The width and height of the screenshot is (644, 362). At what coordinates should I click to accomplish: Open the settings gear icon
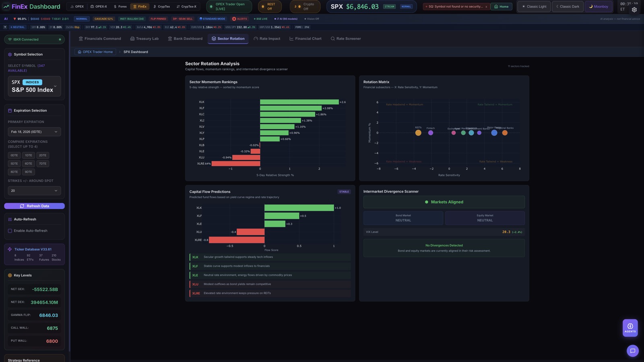tap(634, 10)
